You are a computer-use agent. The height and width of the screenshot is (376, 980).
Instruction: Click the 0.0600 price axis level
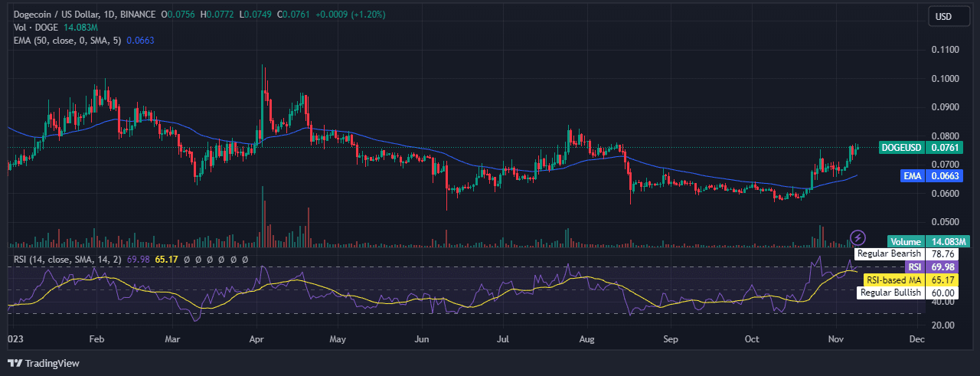(945, 193)
